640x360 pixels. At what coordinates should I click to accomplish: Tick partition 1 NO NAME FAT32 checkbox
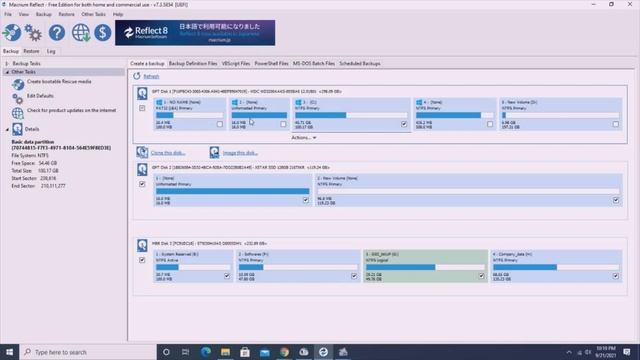coord(220,124)
